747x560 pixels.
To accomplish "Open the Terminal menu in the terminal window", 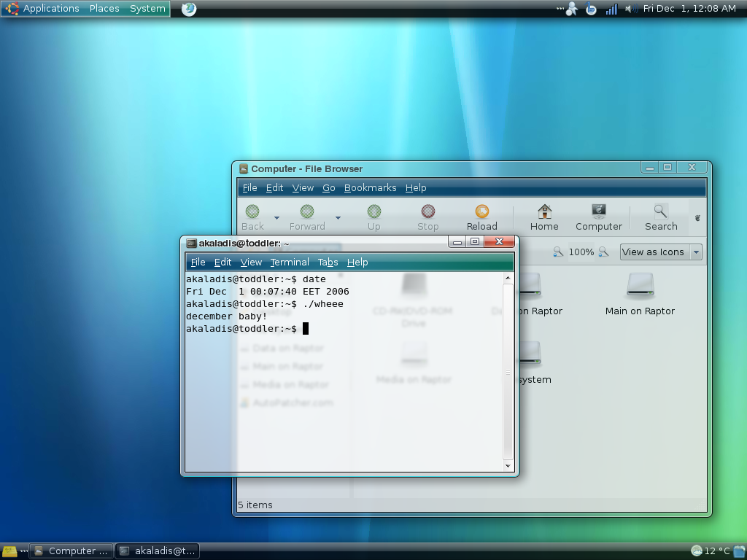I will click(x=289, y=262).
